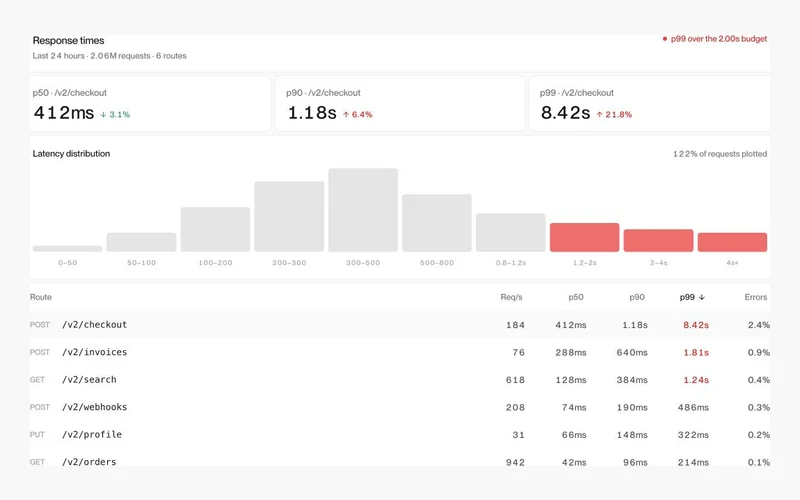The width and height of the screenshot is (800, 500).
Task: Click the 288ms invoices p50 value
Action: [571, 353]
